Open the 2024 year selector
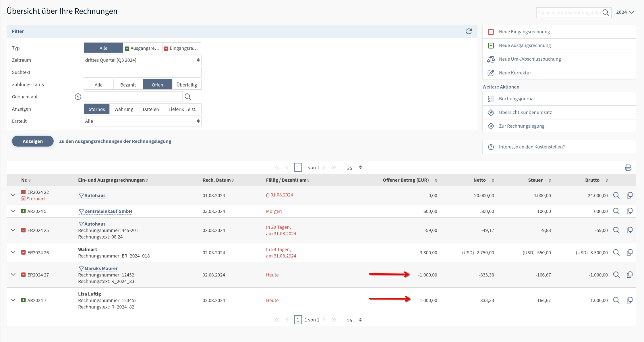Screen dimensions: 644x342 [x=625, y=12]
